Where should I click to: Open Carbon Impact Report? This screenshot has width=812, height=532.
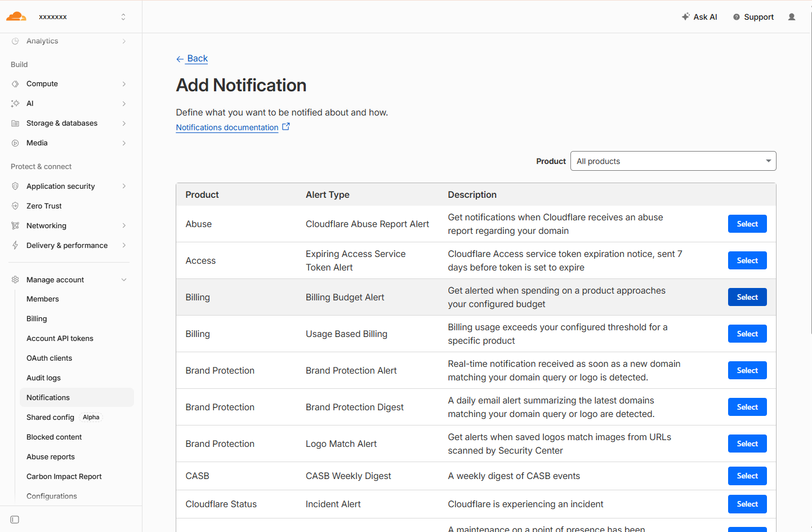tap(77, 477)
